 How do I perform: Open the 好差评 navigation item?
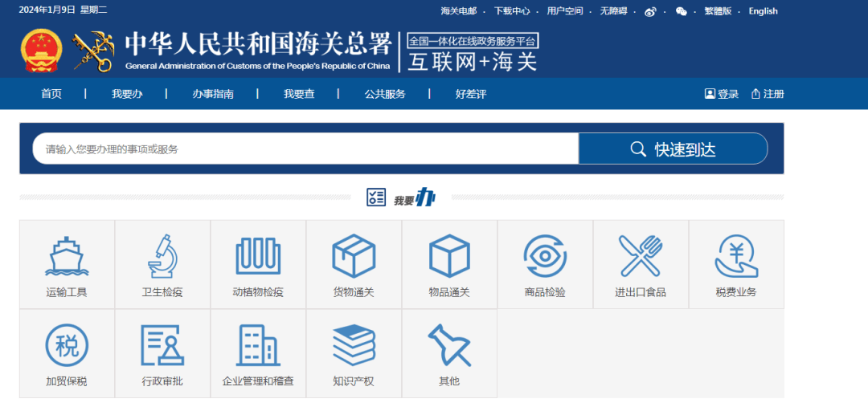[471, 94]
